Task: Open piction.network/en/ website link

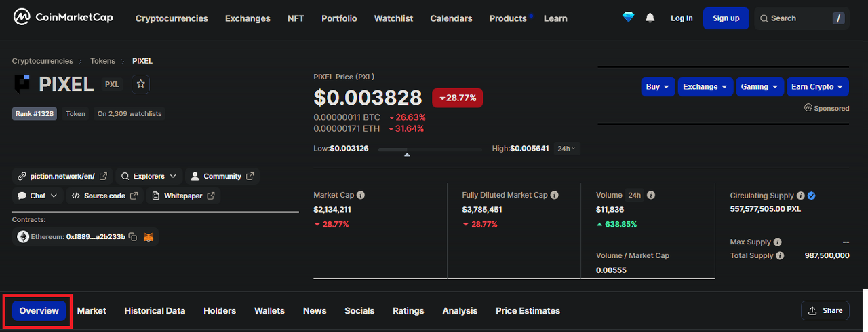Action: pos(62,177)
